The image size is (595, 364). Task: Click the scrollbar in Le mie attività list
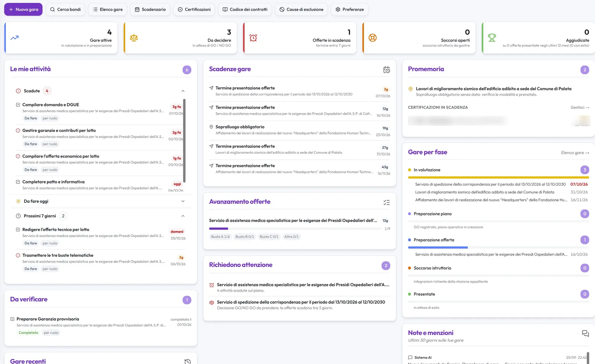pyautogui.click(x=184, y=141)
